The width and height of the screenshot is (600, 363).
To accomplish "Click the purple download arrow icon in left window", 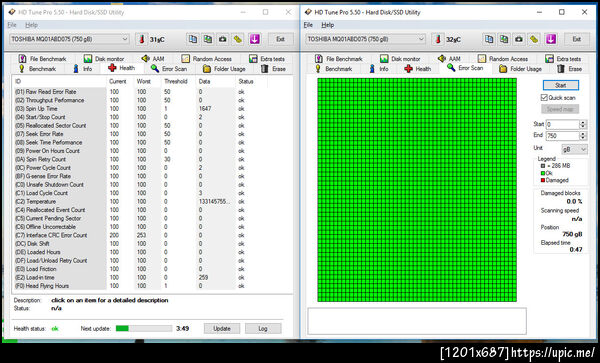I will click(254, 39).
